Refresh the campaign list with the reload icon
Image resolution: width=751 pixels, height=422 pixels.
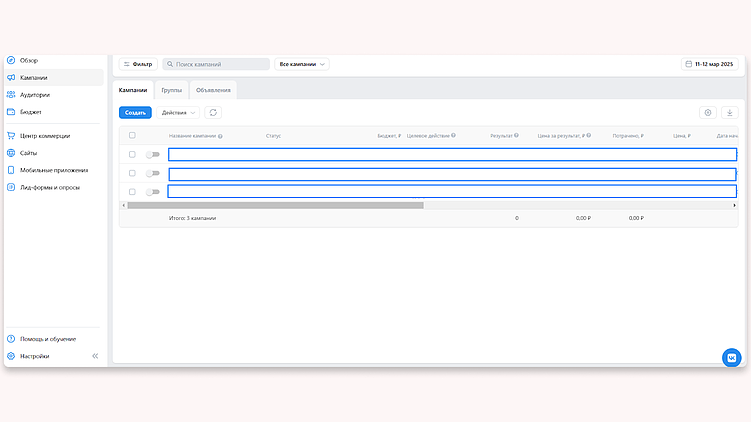pos(213,113)
